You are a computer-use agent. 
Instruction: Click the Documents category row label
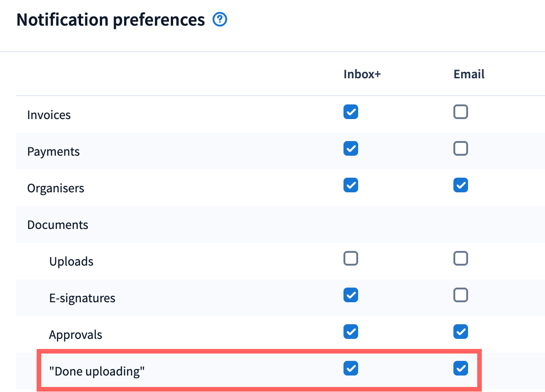pos(58,225)
